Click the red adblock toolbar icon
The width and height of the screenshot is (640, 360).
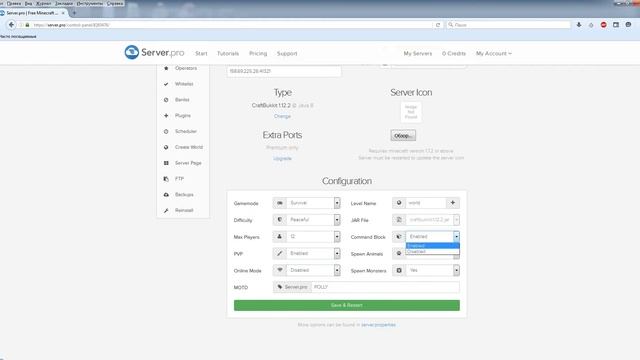[603, 25]
